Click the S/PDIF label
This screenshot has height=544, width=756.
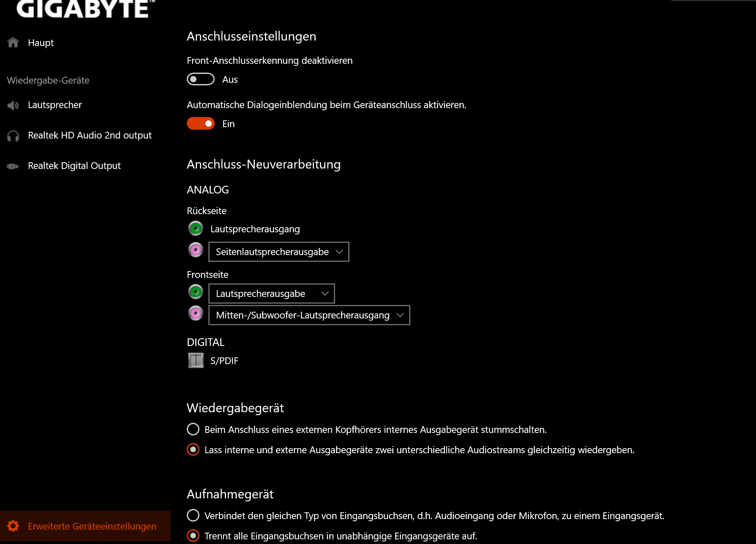(224, 361)
